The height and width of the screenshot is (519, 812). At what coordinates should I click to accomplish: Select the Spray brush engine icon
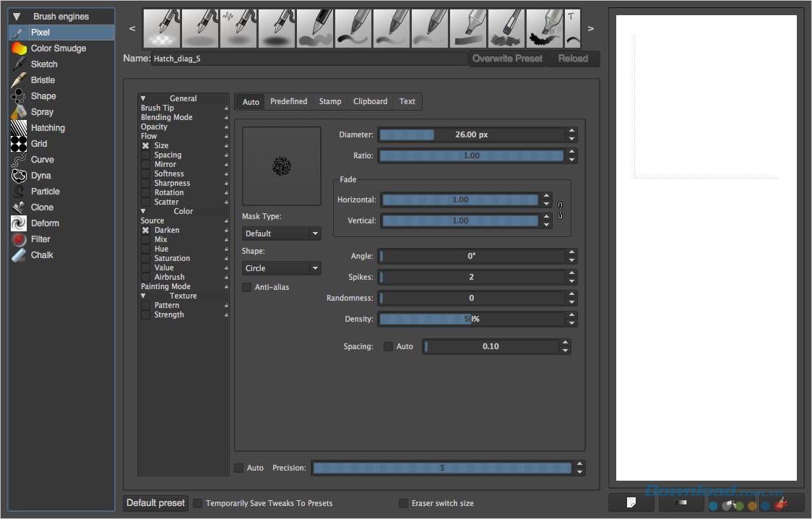point(19,112)
